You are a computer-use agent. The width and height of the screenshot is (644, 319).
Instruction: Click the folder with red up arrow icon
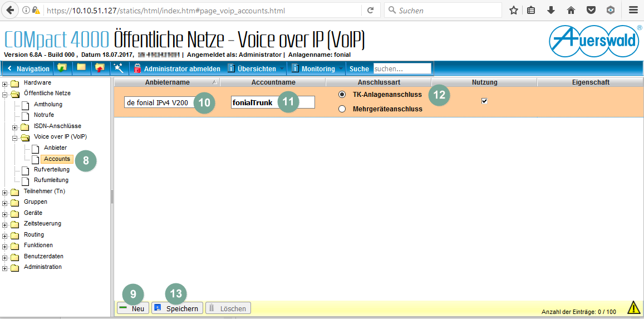tap(100, 68)
